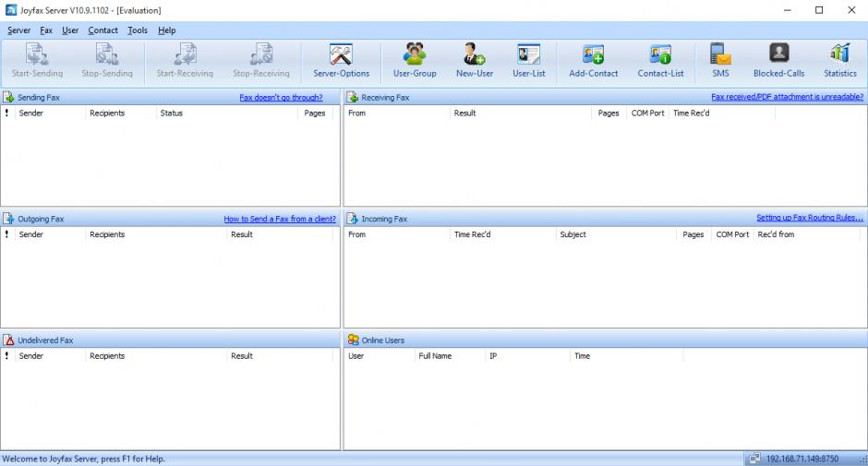Screen dimensions: 868x466
Task: Click the 192.168.71.149:8750 status text
Action: pos(802,459)
